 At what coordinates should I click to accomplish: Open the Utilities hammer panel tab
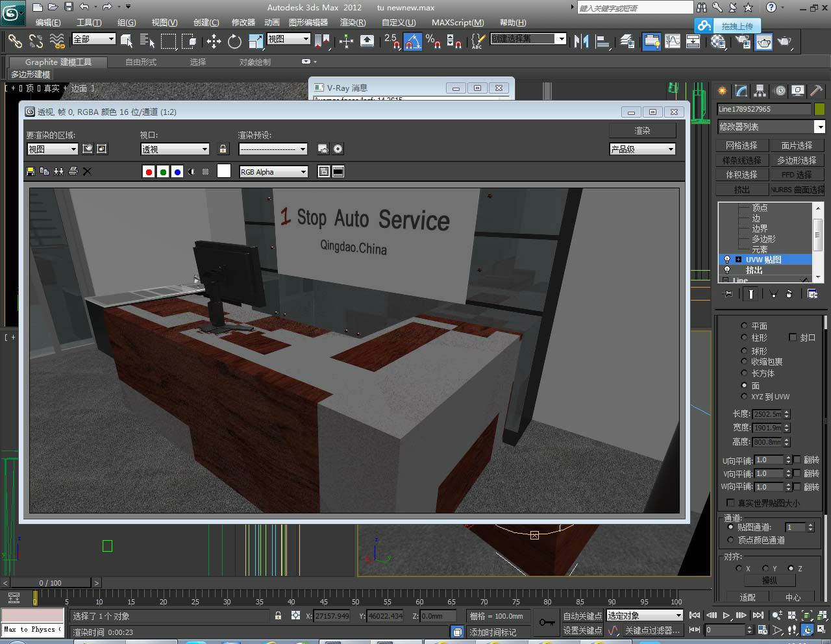click(x=817, y=91)
